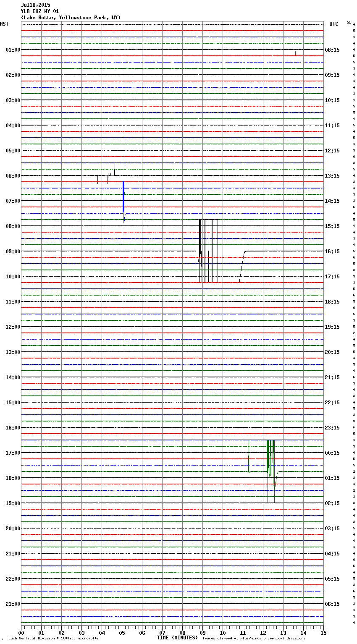Viewport: 357px width, 644px height.
Task: Click minute-axis tick label 08
Action: (x=182, y=633)
